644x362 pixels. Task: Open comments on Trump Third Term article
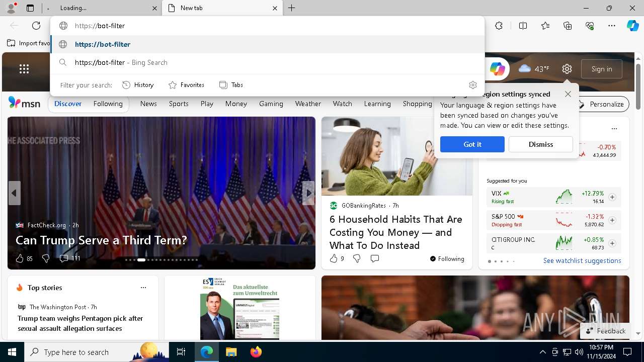point(70,258)
